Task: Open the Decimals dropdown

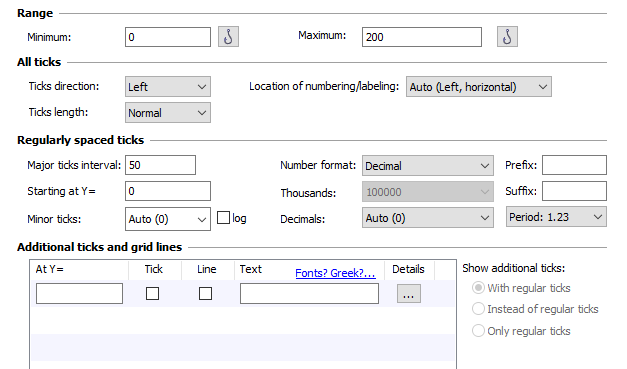Action: (428, 218)
